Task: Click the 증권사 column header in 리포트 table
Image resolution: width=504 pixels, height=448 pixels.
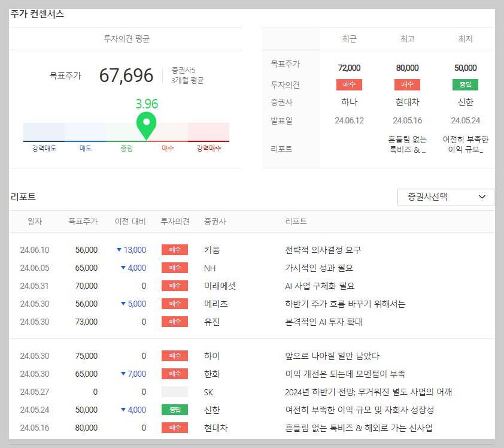Action: 215,222
